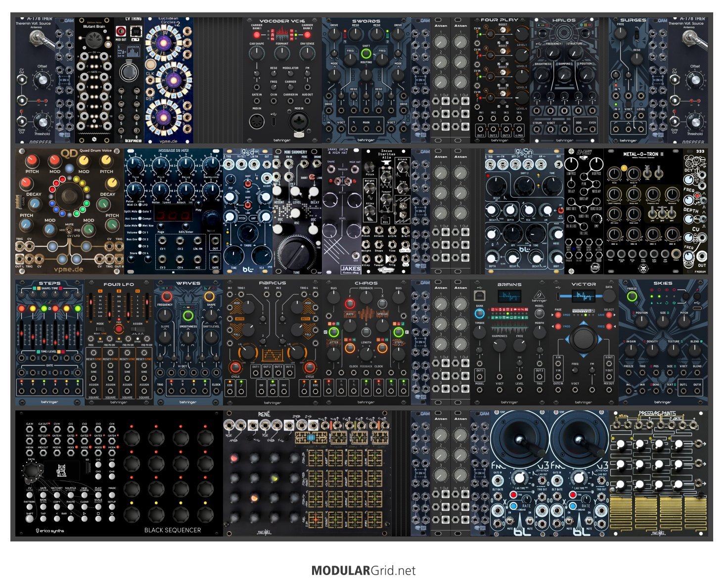Click the MODEL button on Brains

coord(540,313)
